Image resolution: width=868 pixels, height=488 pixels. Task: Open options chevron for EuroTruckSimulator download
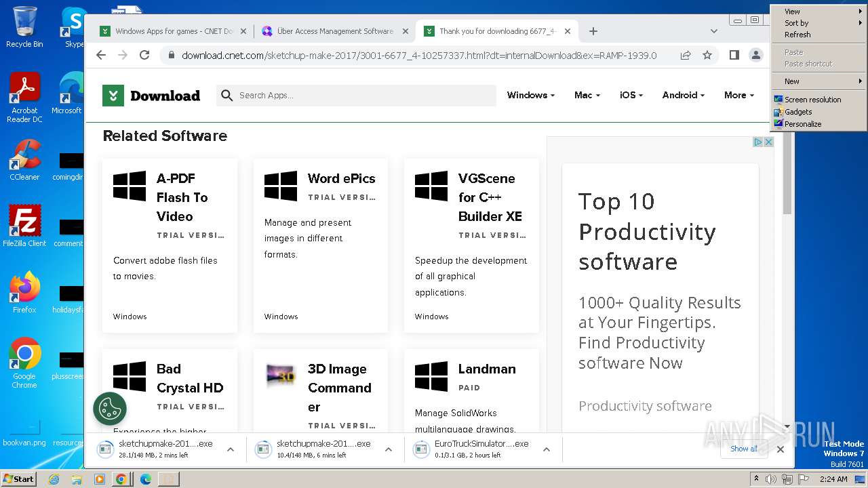547,449
